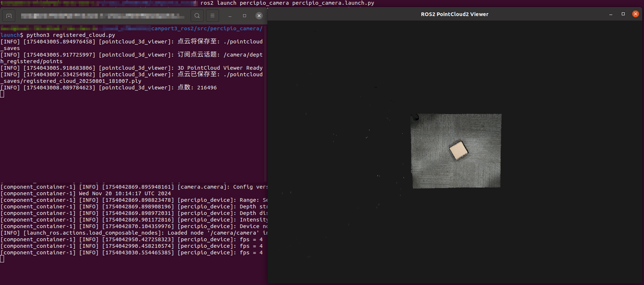The height and width of the screenshot is (285, 644).
Task: Click 'registered_cloud_20250801_181007.ply' filename text
Action: point(82,81)
